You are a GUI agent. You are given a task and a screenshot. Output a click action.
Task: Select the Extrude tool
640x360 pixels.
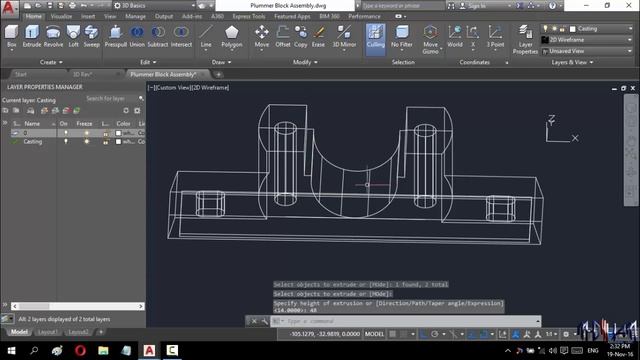coord(31,36)
